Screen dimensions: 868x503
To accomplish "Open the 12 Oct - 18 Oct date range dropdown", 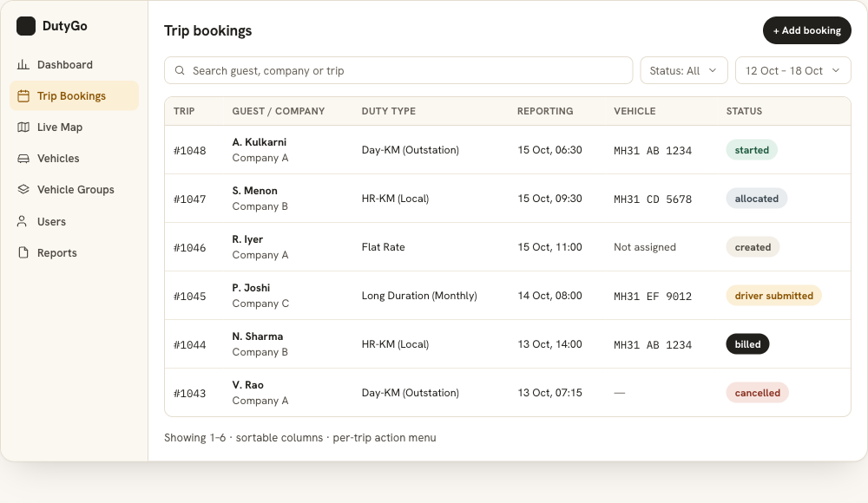I will tap(792, 70).
